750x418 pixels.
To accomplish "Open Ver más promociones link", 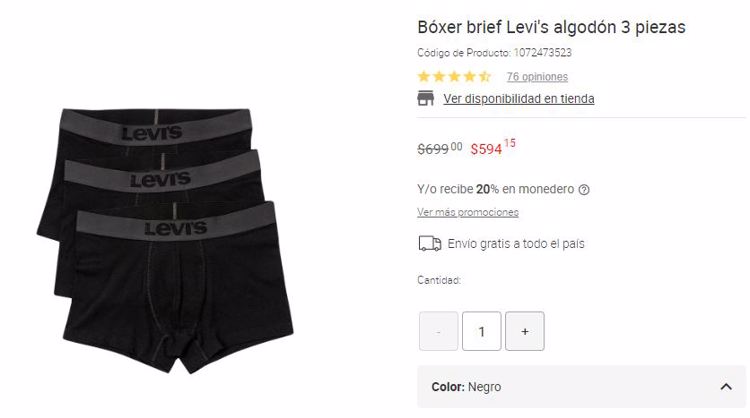I will 467,212.
